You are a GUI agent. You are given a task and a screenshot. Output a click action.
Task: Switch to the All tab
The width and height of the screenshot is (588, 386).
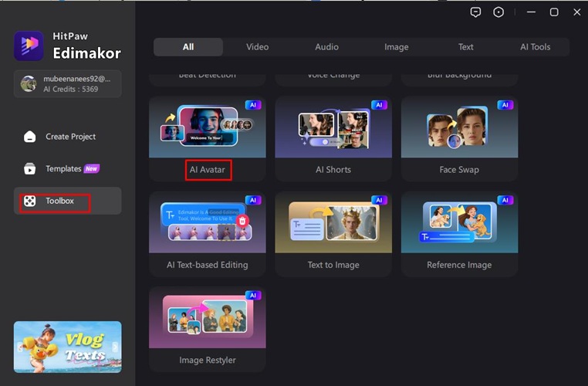[188, 47]
